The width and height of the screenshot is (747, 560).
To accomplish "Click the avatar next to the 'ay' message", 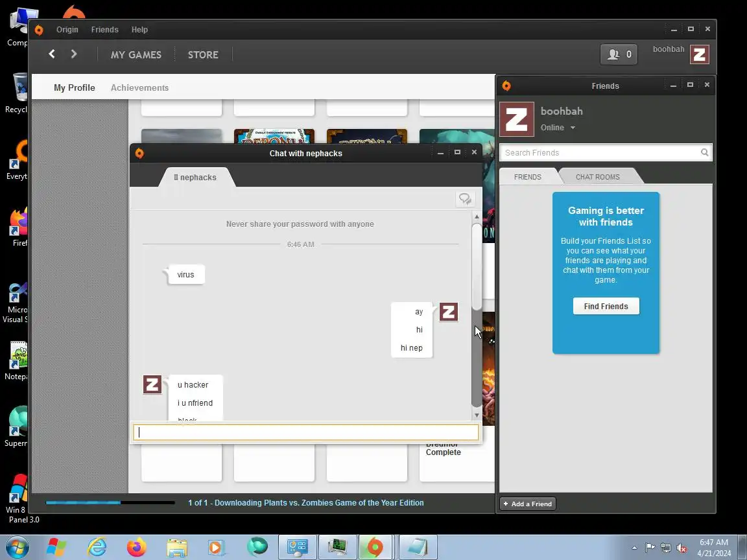I will coord(448,312).
